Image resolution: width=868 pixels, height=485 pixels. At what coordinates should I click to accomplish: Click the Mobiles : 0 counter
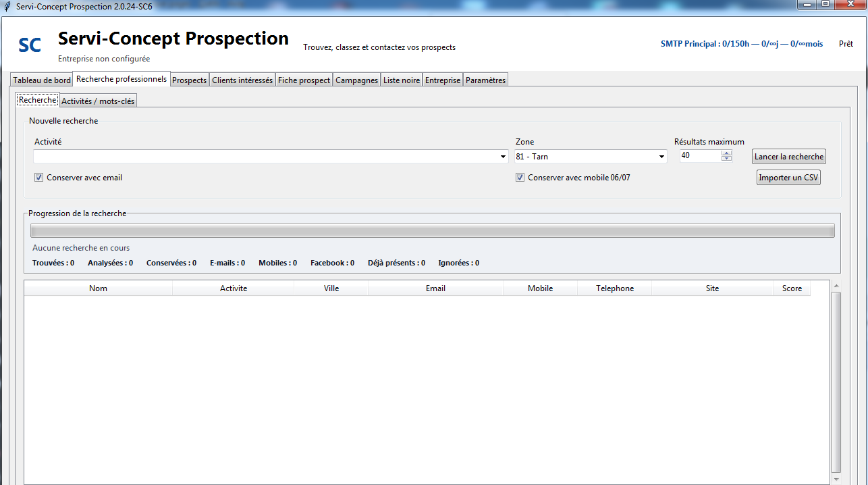pos(278,263)
